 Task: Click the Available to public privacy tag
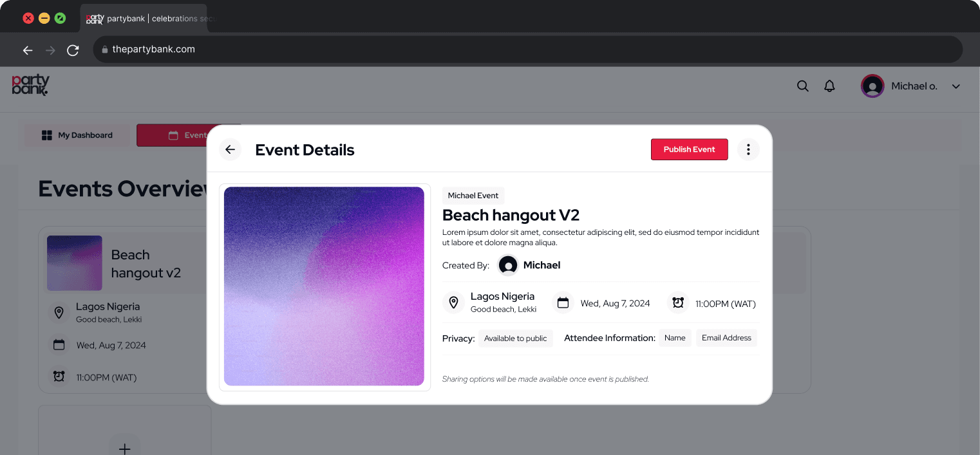click(516, 338)
